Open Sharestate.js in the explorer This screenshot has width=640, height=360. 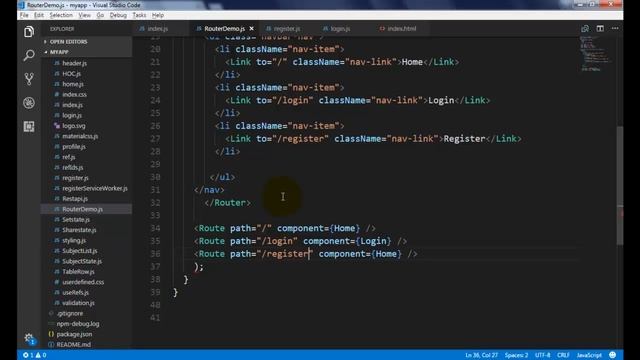pos(79,230)
